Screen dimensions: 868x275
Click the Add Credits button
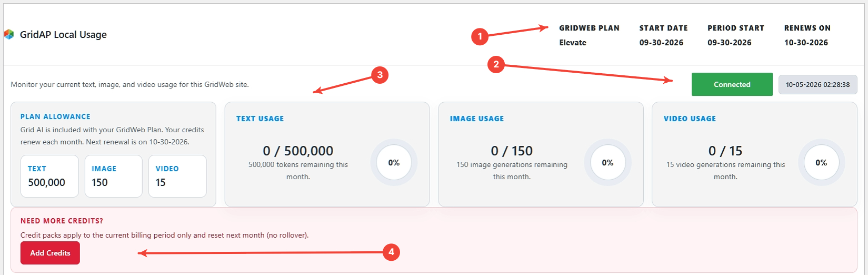click(50, 253)
